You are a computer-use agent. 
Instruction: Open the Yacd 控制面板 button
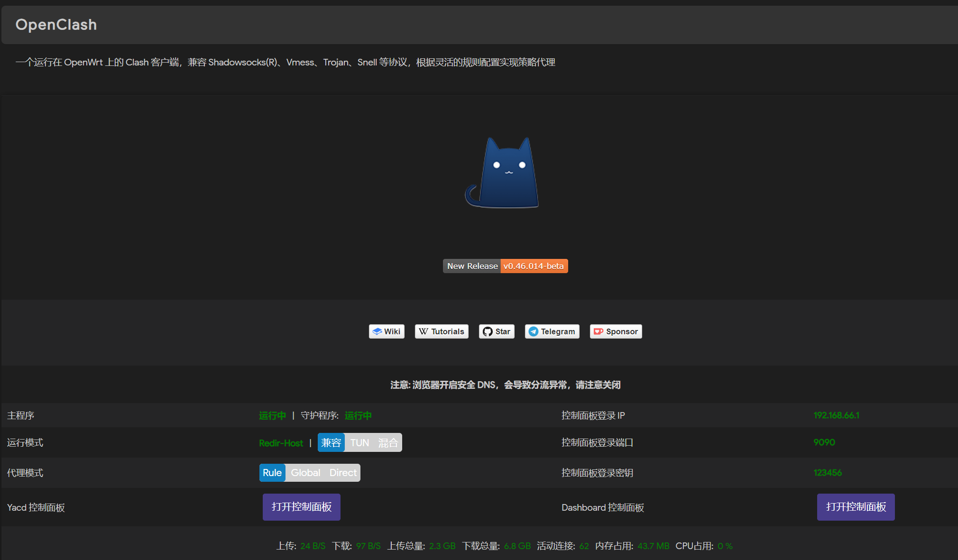click(x=302, y=507)
